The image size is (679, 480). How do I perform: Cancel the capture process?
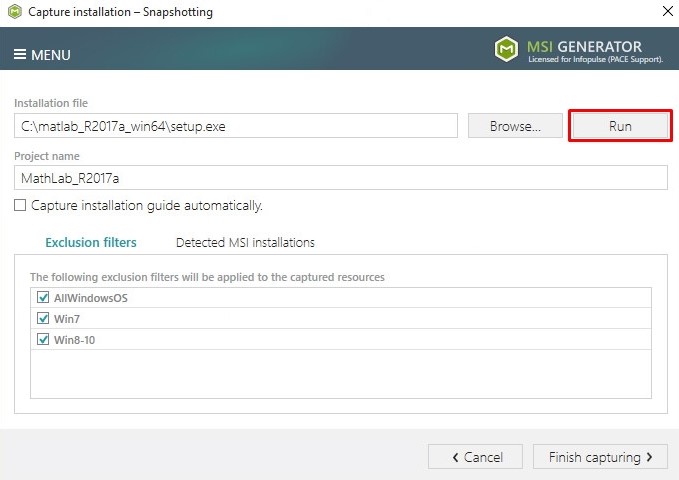click(x=475, y=457)
